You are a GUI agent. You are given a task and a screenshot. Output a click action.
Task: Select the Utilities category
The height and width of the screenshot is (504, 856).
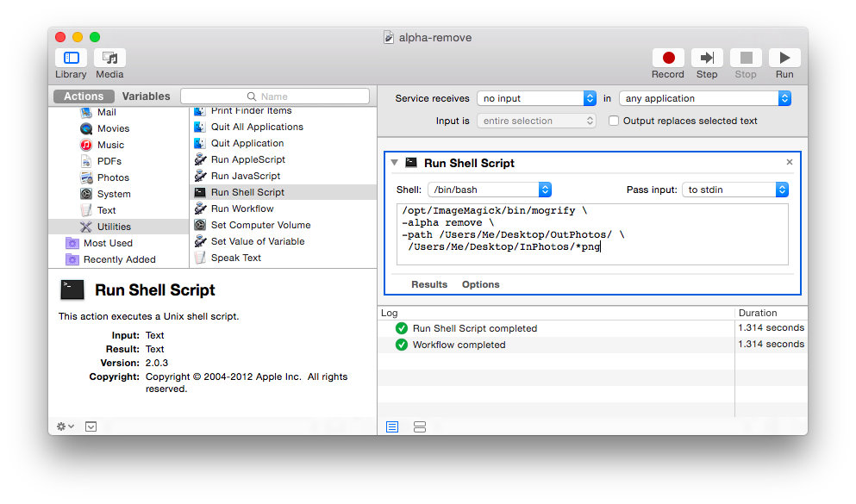point(118,227)
